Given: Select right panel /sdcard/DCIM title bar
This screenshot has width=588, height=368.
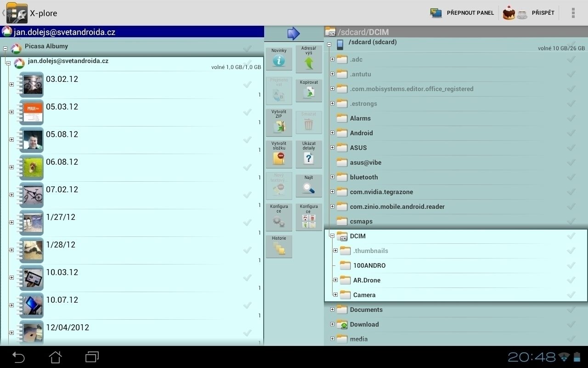Looking at the screenshot, I should pos(456,32).
